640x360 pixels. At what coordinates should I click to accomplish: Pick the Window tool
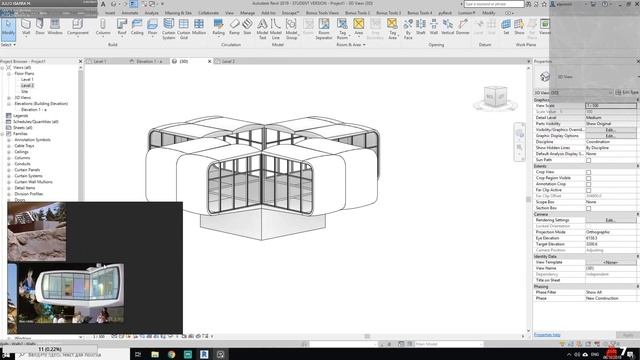tap(55, 27)
